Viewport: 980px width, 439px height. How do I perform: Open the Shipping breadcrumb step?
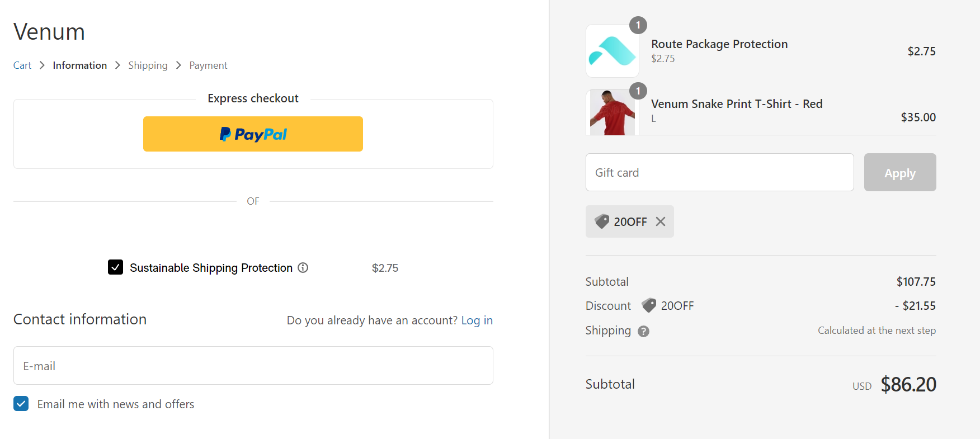pyautogui.click(x=148, y=65)
